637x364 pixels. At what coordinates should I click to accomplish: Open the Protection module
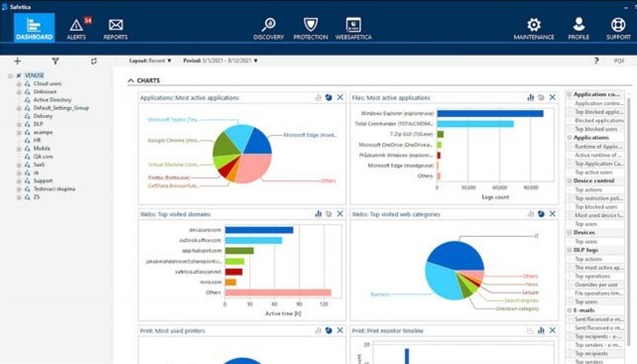[311, 29]
